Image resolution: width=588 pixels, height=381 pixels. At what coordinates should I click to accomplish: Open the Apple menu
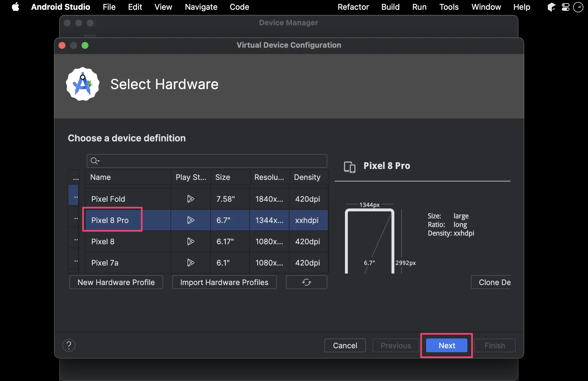click(x=16, y=7)
